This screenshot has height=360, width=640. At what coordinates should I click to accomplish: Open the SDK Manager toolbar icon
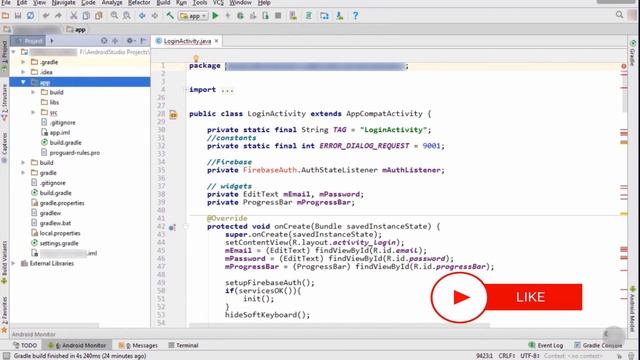click(340, 16)
